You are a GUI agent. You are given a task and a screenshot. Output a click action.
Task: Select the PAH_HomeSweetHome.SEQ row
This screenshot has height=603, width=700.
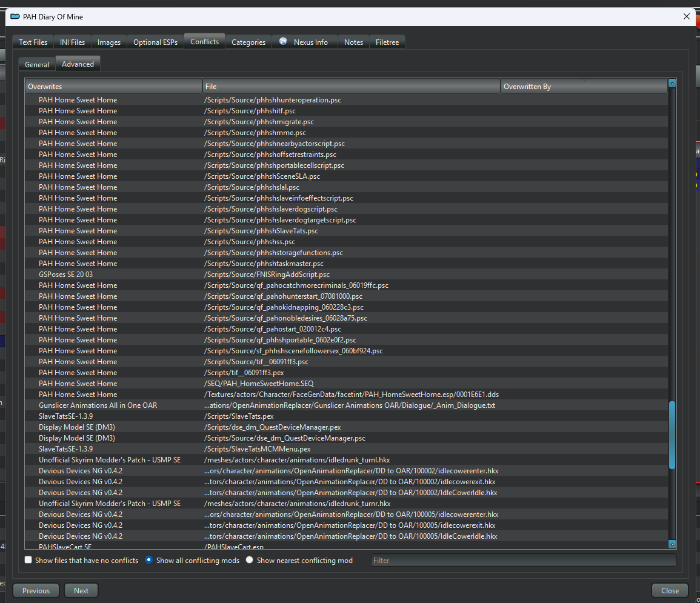[x=347, y=384]
